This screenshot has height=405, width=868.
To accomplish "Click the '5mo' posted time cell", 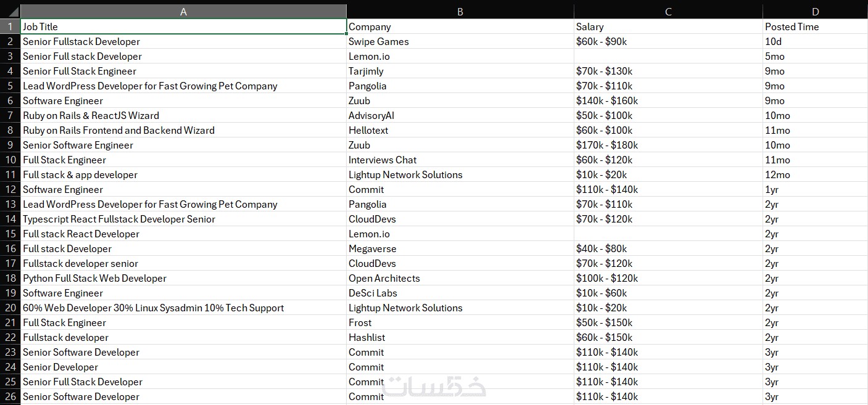I will tap(815, 56).
